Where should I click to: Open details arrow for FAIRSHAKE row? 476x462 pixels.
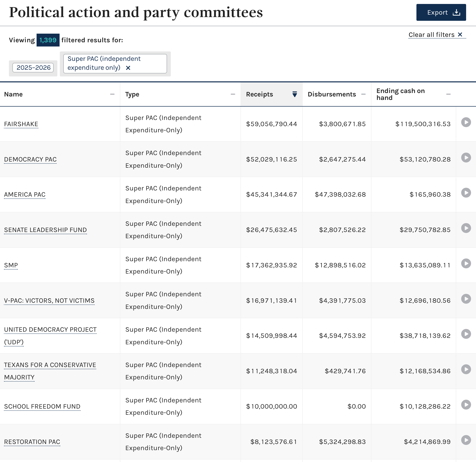466,122
